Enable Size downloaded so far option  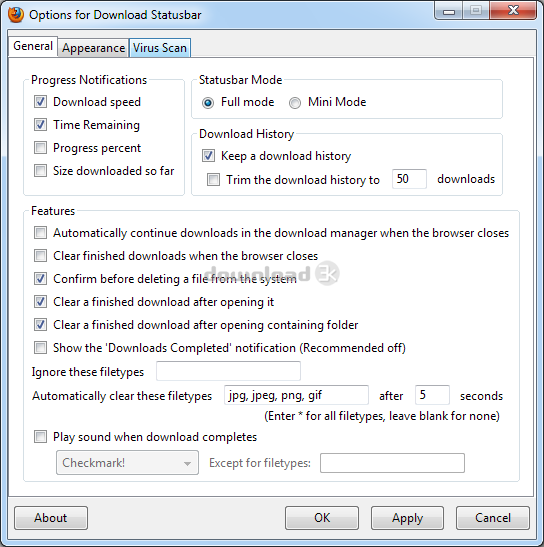click(x=40, y=171)
